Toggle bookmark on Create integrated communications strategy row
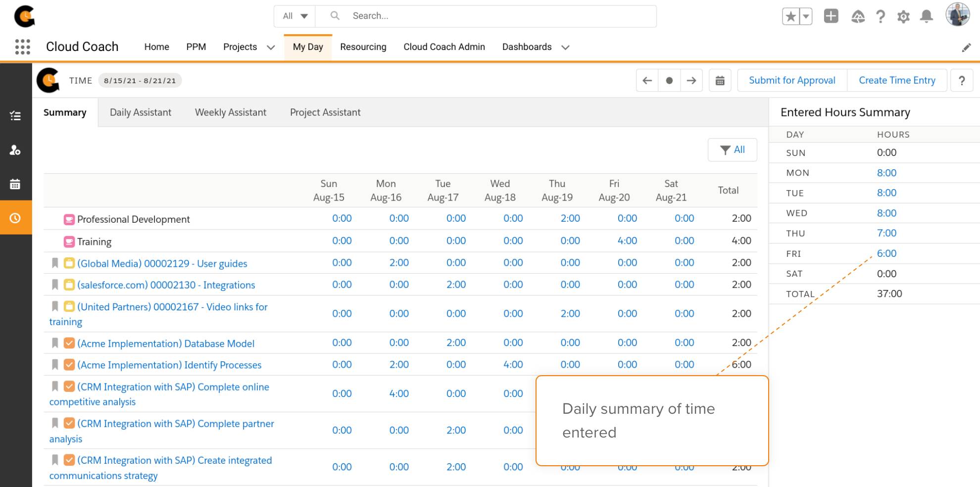The height and width of the screenshot is (487, 980). [55, 460]
